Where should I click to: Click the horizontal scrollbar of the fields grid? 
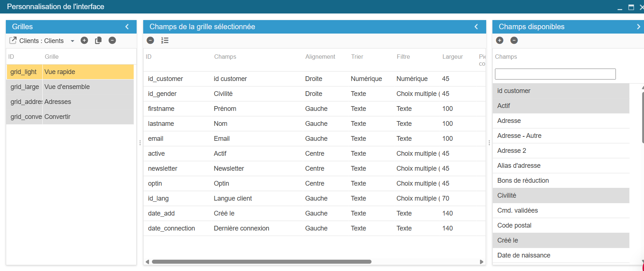262,262
